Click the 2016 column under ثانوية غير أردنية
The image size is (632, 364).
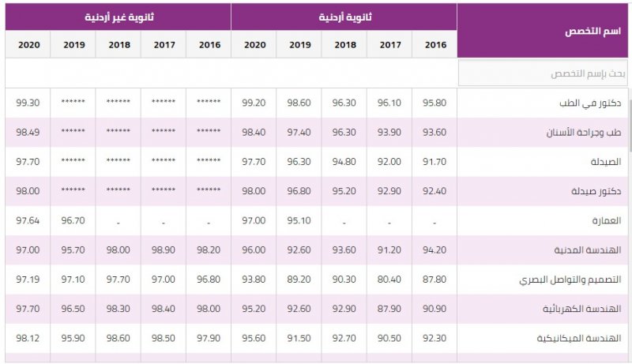point(209,45)
